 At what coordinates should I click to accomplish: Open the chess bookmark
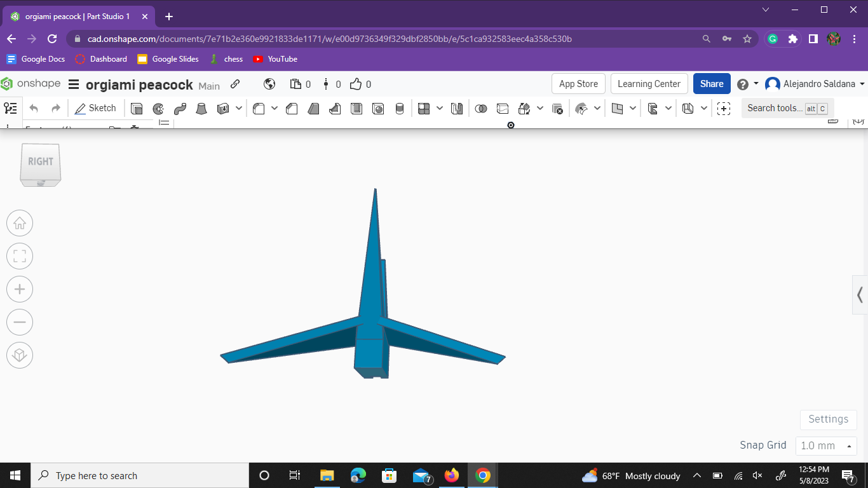(226, 59)
